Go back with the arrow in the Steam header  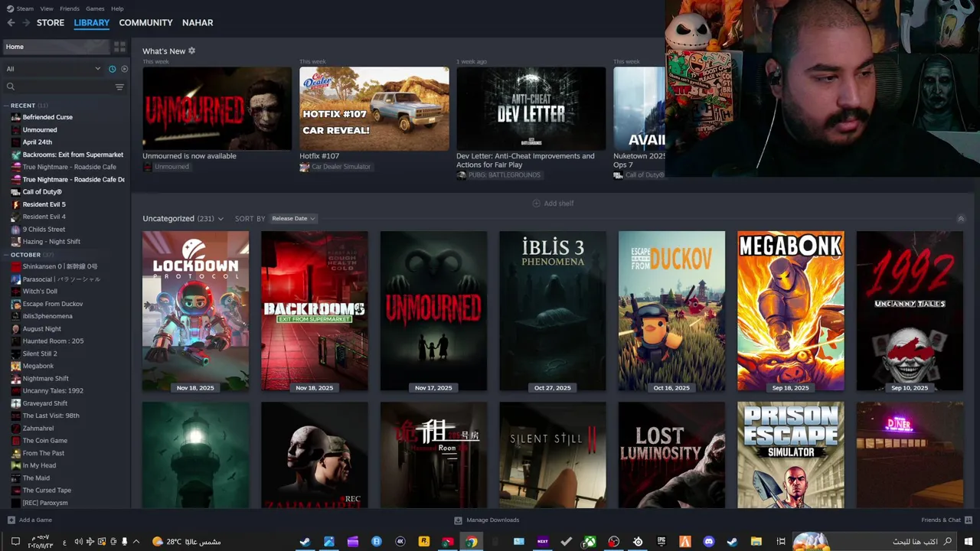(x=11, y=23)
